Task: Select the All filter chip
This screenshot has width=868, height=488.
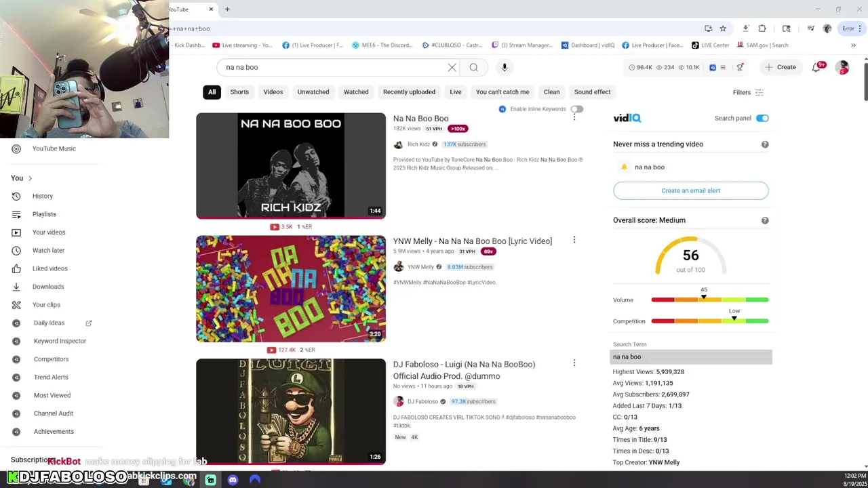Action: click(212, 92)
